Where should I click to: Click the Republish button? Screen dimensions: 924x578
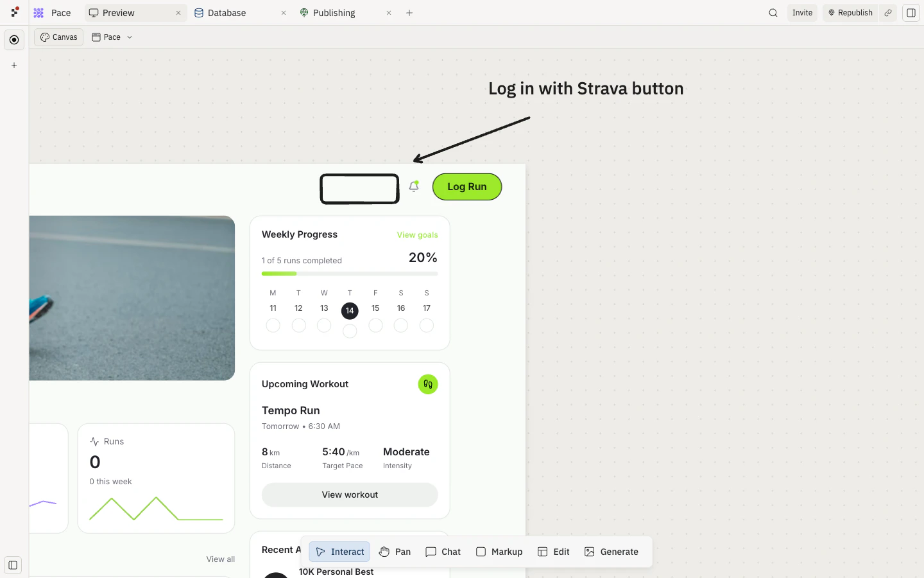(850, 13)
